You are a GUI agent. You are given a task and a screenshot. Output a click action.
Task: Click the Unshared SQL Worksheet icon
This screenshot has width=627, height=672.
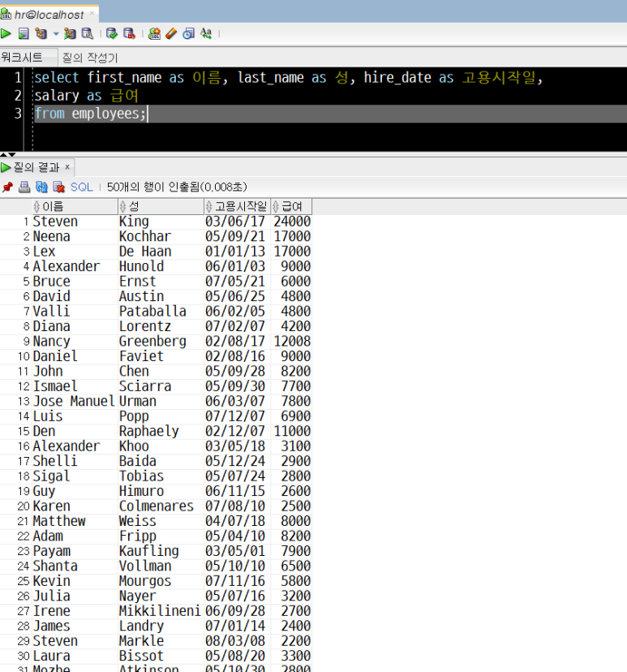pyautogui.click(x=154, y=33)
